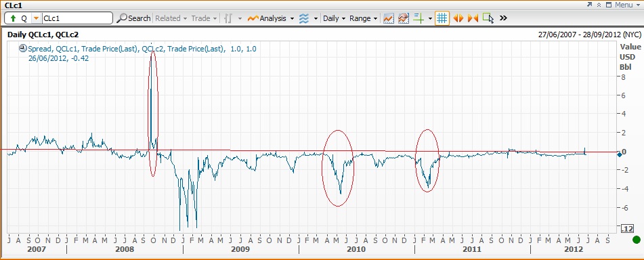
Task: Click the 2007 year label on time axis
Action: pos(36,250)
